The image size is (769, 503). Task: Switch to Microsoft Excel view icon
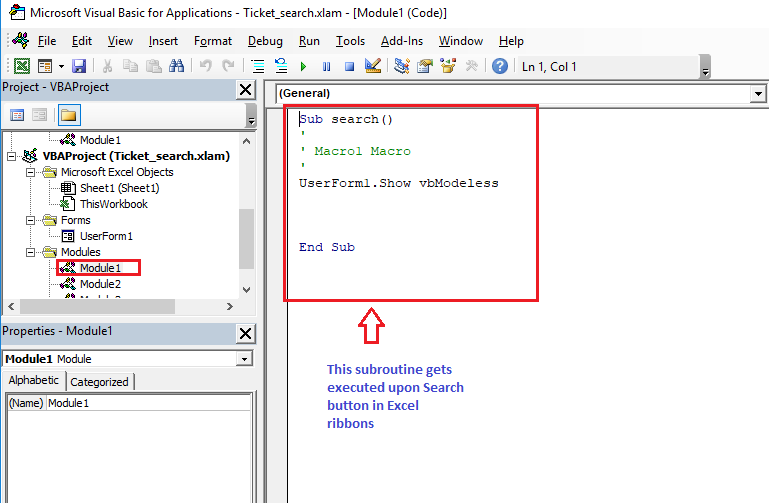22,66
